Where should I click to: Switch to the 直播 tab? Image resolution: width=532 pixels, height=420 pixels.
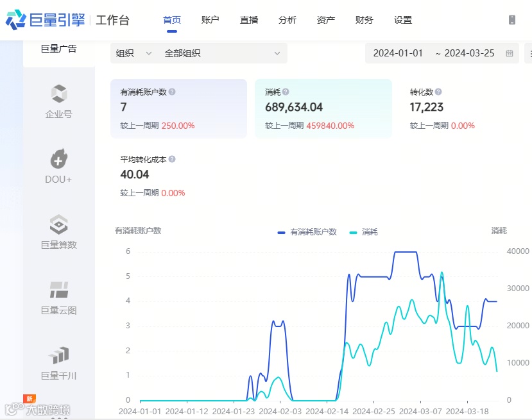(249, 20)
